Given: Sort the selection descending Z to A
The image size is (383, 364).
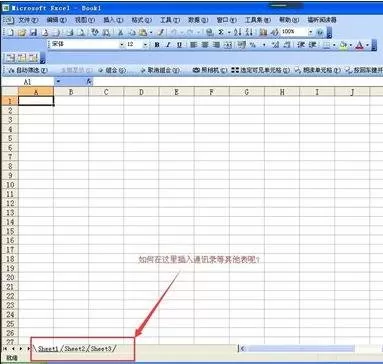Looking at the screenshot, I should tap(249, 32).
